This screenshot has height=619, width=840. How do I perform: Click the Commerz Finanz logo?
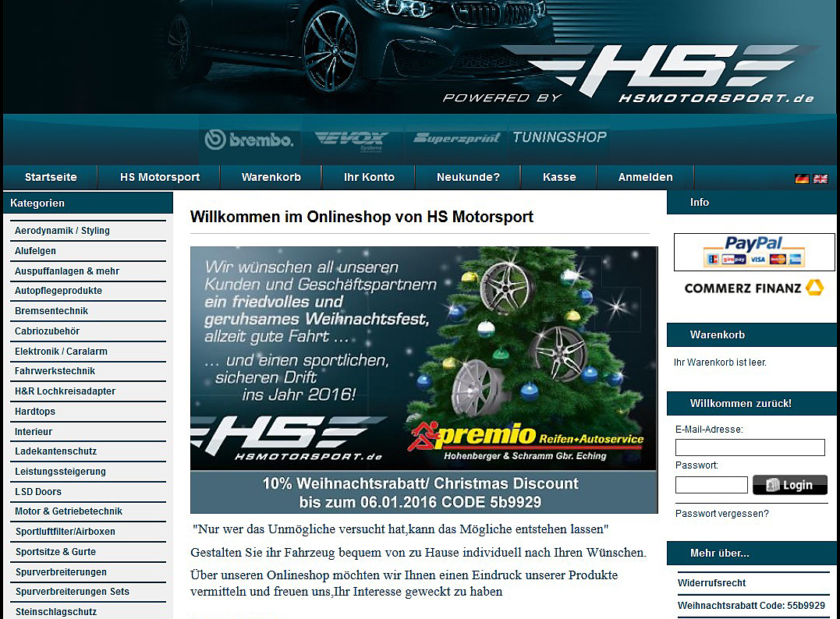pyautogui.click(x=753, y=288)
